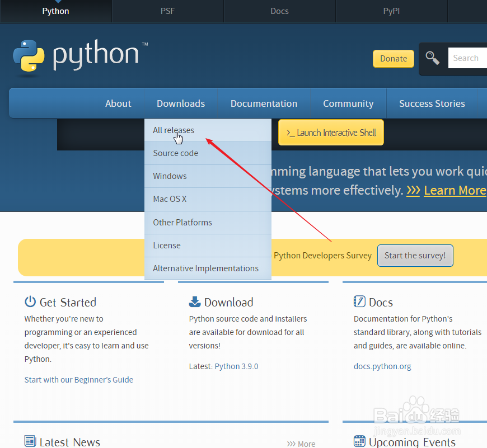Viewport: 487px width, 448px height.
Task: Click the Upcoming Events heading
Action: pyautogui.click(x=412, y=442)
